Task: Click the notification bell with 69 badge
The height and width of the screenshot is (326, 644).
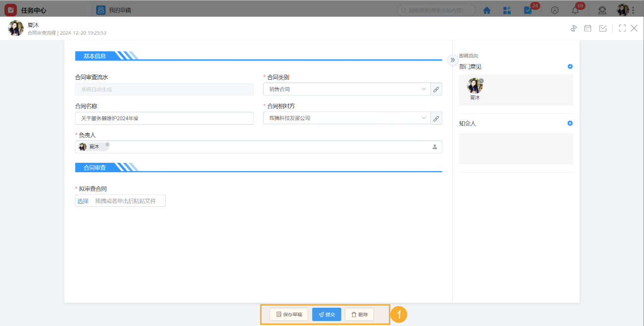Action: coord(575,10)
